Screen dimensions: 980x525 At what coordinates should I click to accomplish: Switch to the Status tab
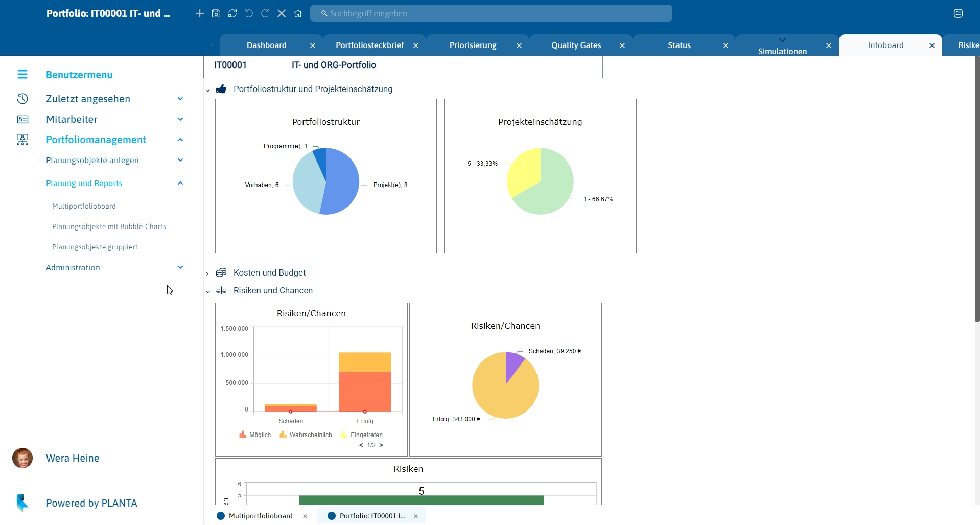680,45
